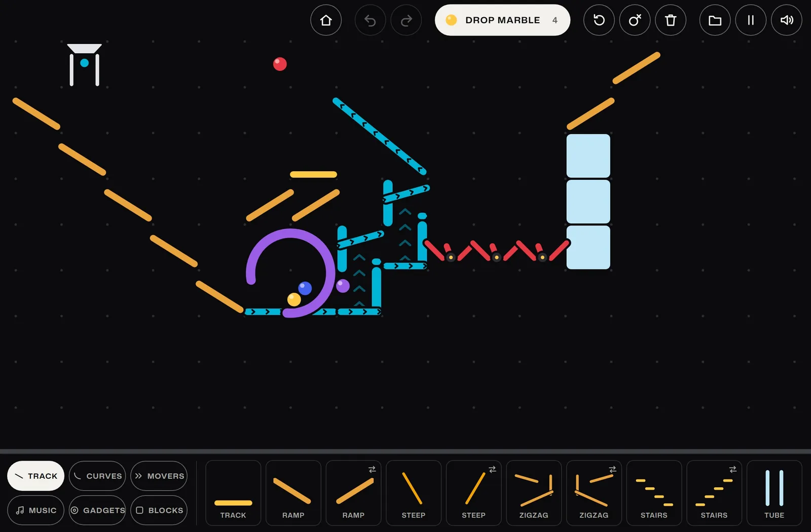Select the red marble in the air
This screenshot has width=811, height=532.
(280, 64)
